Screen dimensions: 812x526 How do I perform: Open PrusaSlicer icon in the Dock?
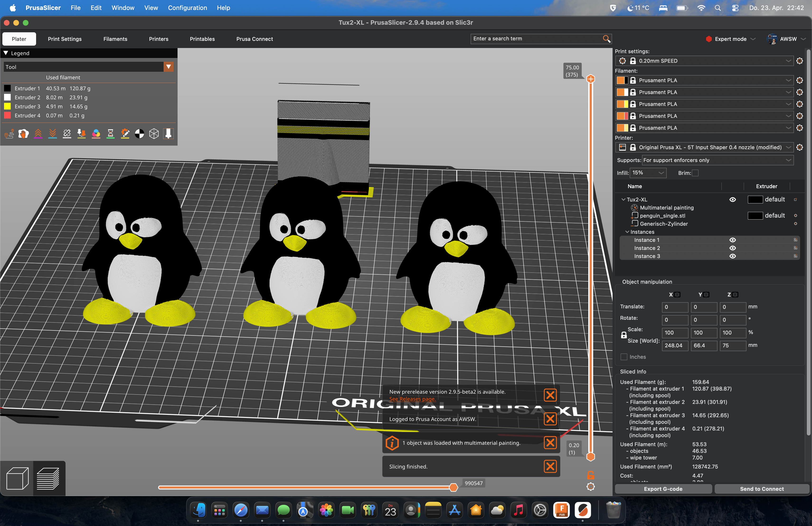coord(583,510)
